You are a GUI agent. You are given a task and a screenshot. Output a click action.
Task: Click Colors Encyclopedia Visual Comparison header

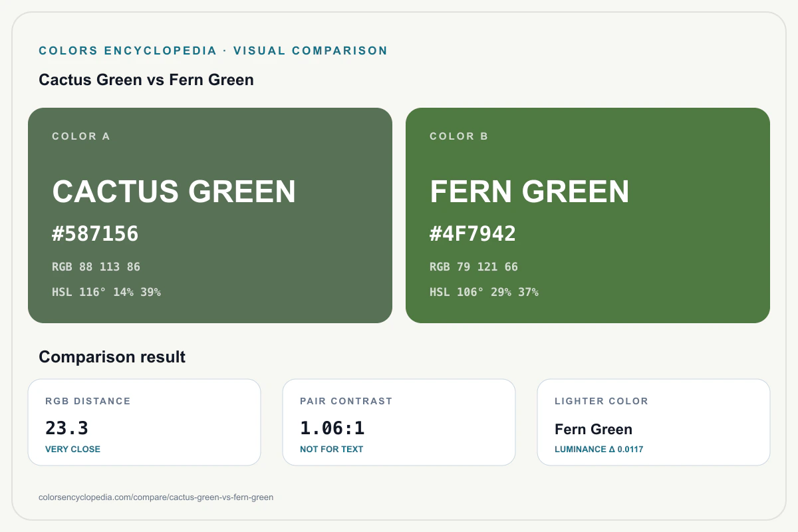tap(213, 51)
